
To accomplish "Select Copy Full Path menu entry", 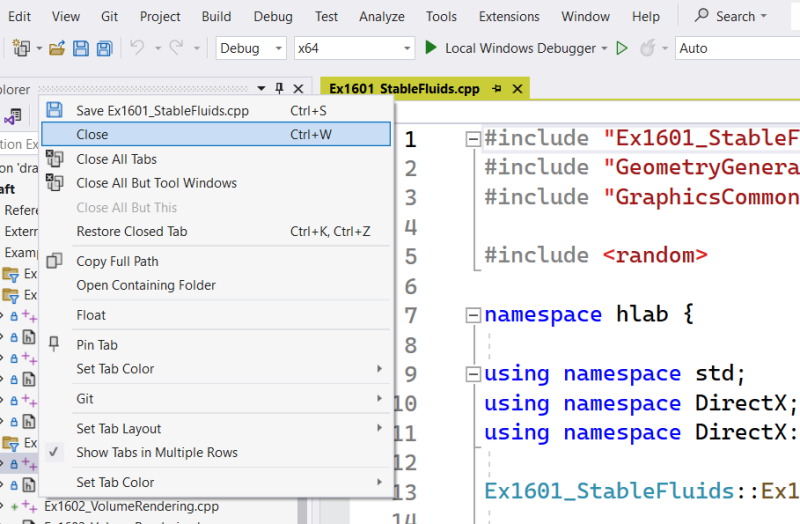I will pos(117,261).
